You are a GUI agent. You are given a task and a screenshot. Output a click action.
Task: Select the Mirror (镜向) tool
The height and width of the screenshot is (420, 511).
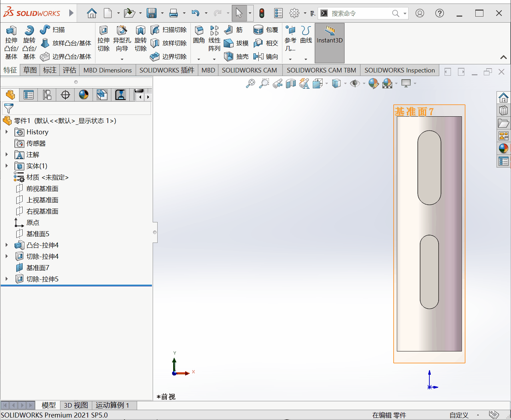pyautogui.click(x=266, y=57)
